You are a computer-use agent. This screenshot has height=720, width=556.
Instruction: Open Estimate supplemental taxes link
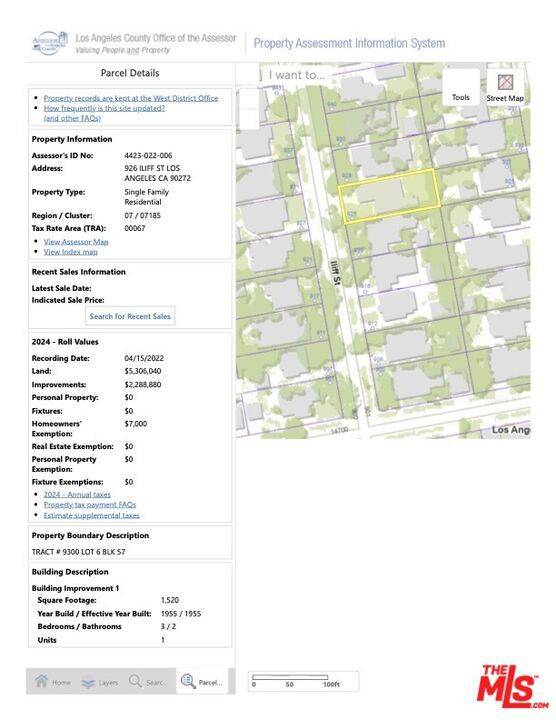pos(91,515)
